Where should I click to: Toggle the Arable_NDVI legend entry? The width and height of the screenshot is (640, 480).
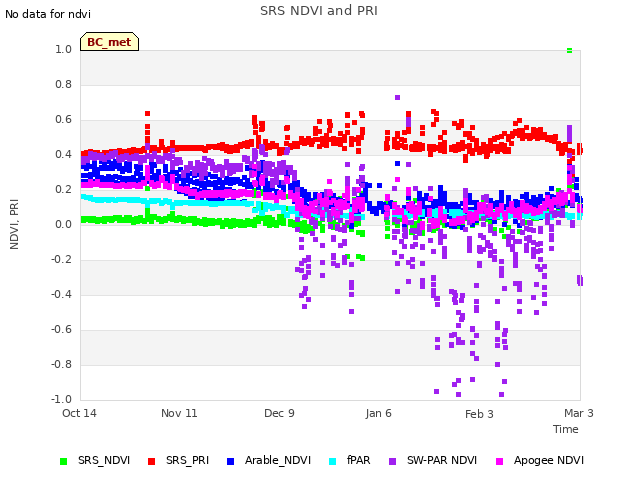coord(269,460)
